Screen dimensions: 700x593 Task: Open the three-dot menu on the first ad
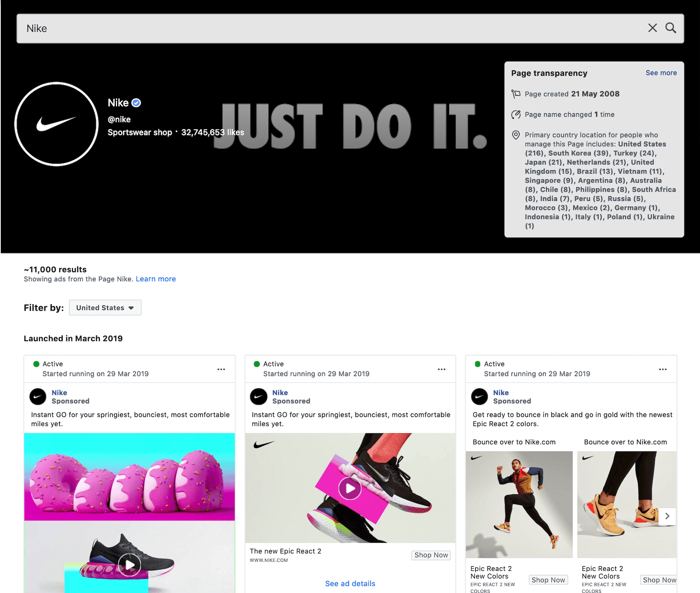tap(221, 369)
